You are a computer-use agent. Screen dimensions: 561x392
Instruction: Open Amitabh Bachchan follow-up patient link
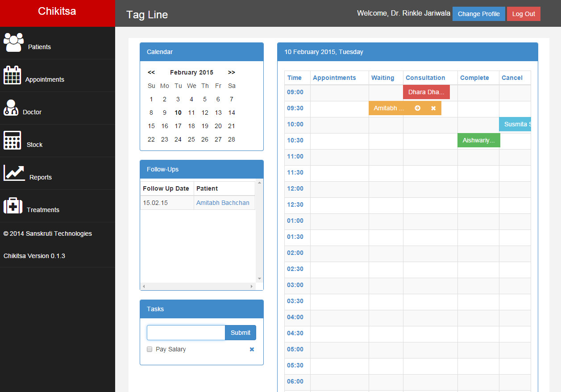click(223, 203)
